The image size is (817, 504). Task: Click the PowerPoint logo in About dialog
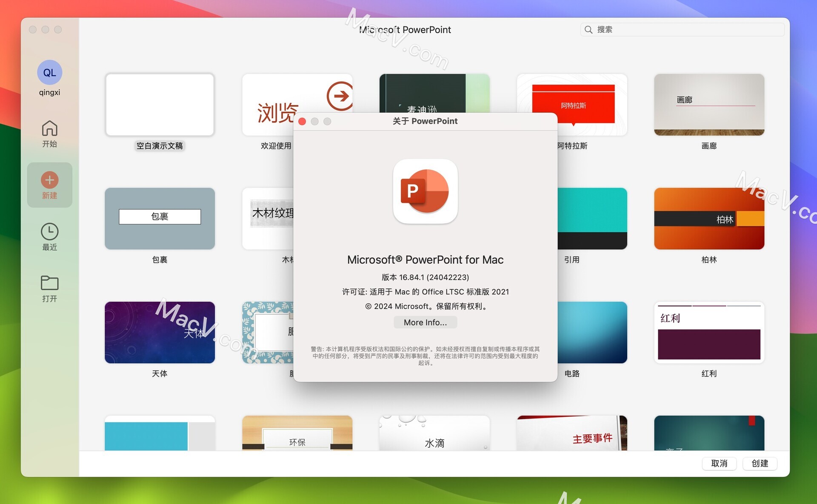425,192
